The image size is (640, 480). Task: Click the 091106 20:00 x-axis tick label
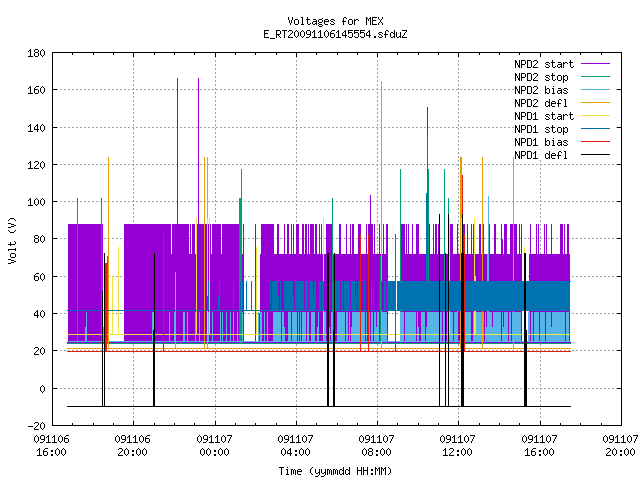pos(133,446)
